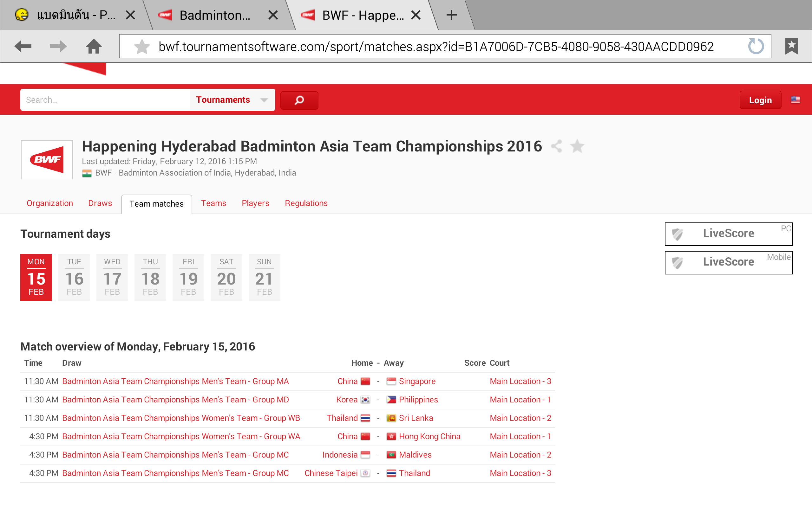Open the Players tab

pyautogui.click(x=255, y=203)
